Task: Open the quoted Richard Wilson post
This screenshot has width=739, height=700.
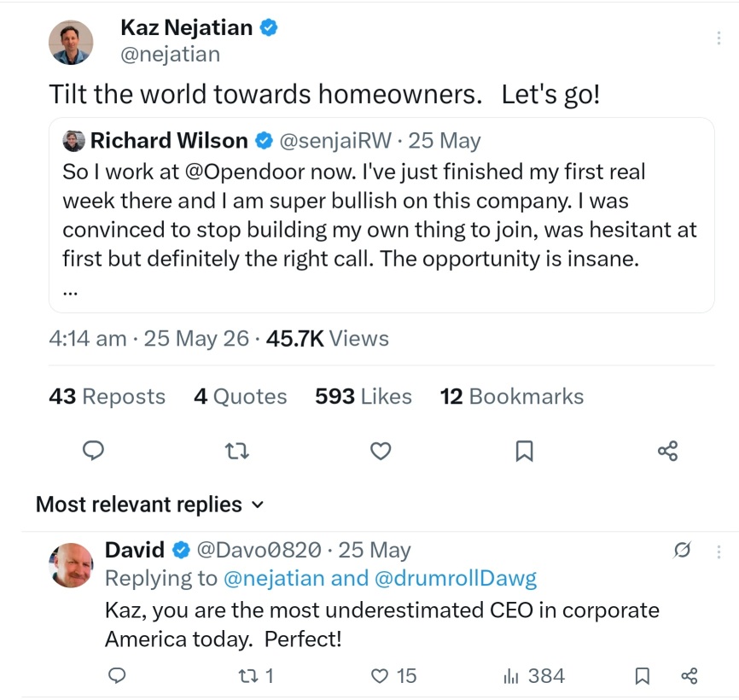Action: (381, 215)
